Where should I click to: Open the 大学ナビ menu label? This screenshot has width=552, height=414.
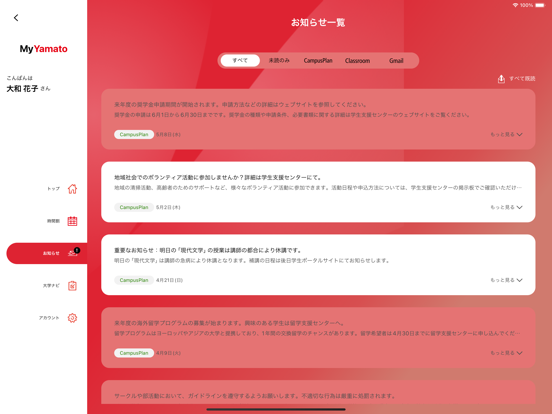pos(51,286)
